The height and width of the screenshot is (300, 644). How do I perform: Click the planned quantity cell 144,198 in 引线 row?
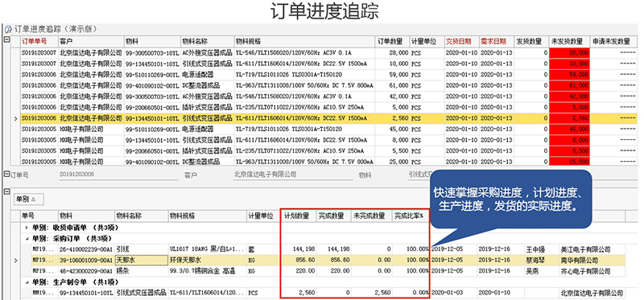point(299,249)
